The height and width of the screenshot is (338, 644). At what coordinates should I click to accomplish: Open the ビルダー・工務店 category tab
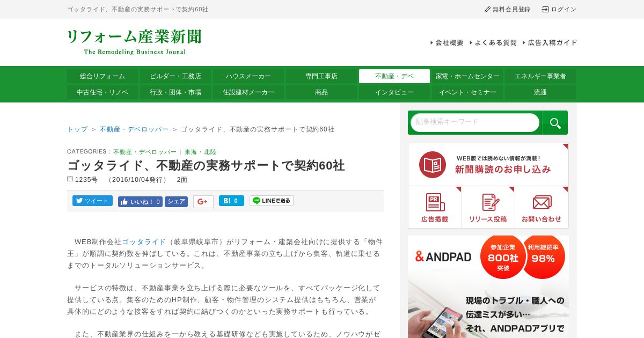(175, 76)
